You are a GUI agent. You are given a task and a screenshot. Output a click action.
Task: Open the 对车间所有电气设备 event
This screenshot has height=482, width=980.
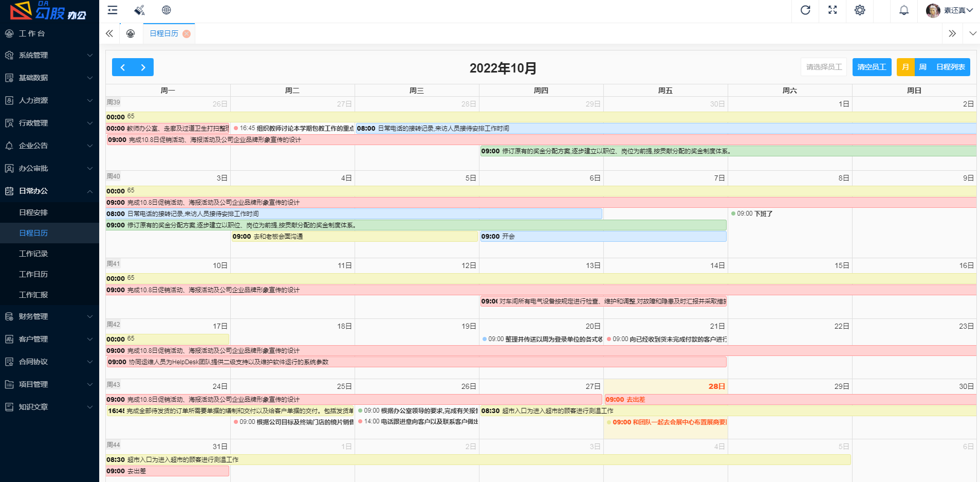tap(603, 301)
